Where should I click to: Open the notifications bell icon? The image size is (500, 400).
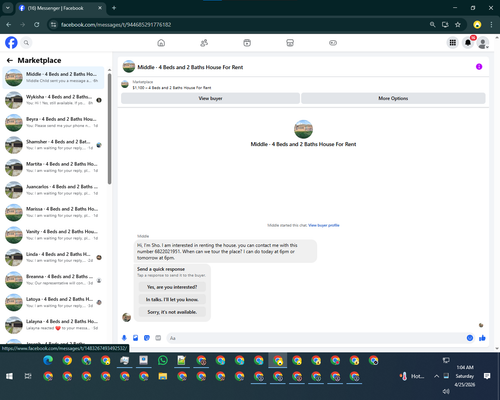pos(468,43)
